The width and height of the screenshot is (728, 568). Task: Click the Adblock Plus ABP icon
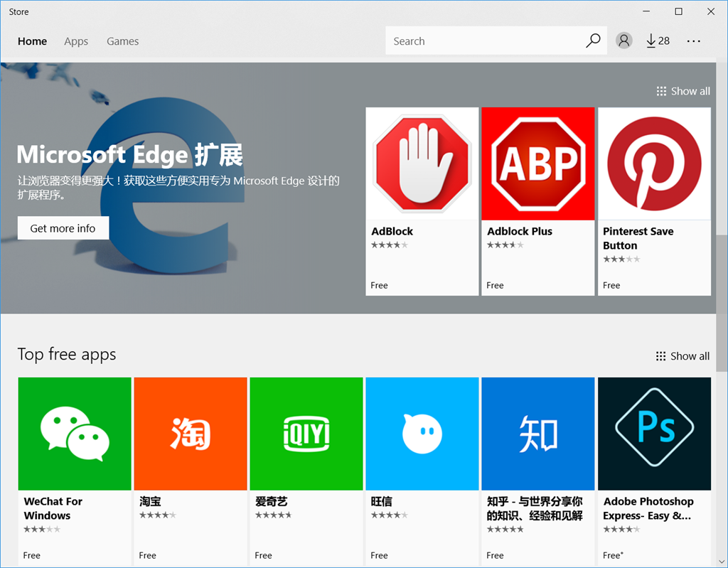point(538,164)
